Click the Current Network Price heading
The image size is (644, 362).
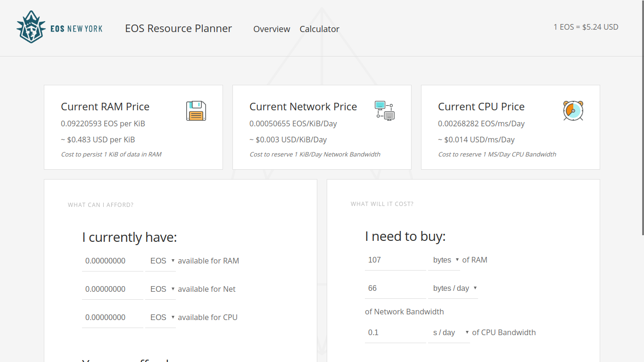point(303,107)
